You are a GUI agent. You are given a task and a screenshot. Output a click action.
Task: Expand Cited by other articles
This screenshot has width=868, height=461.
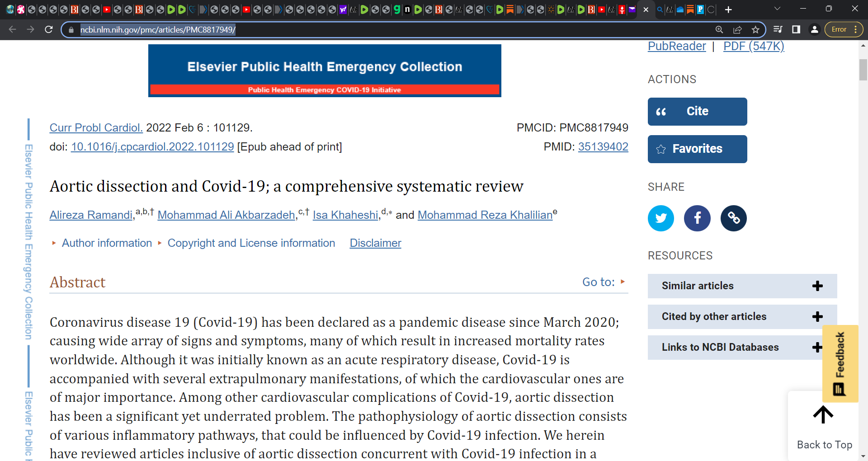coord(742,317)
